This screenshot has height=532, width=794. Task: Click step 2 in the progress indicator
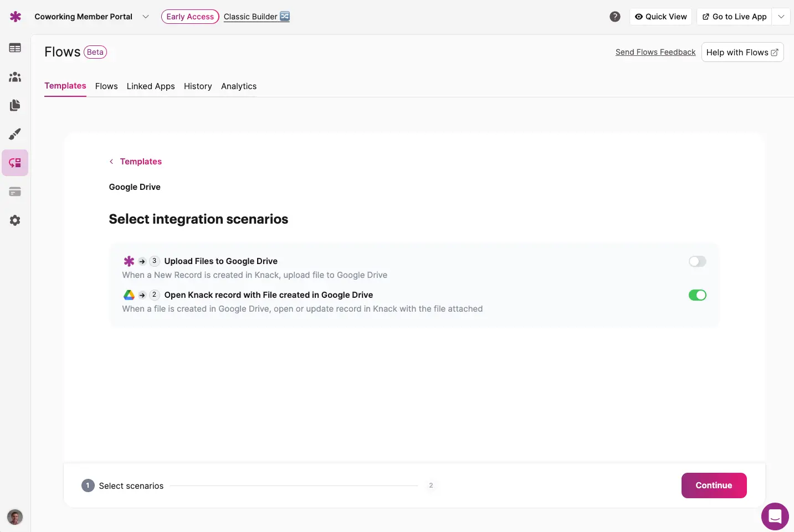click(x=431, y=485)
